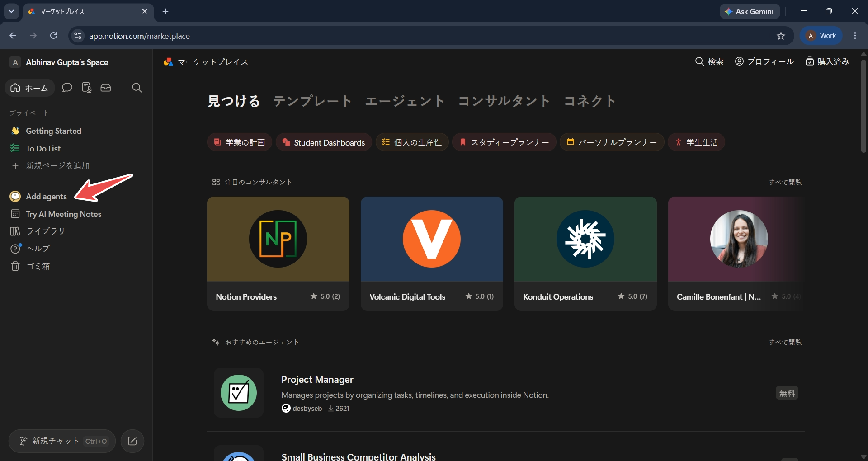The height and width of the screenshot is (461, 868).
Task: Click the marketplace 検索 search button
Action: tap(709, 61)
